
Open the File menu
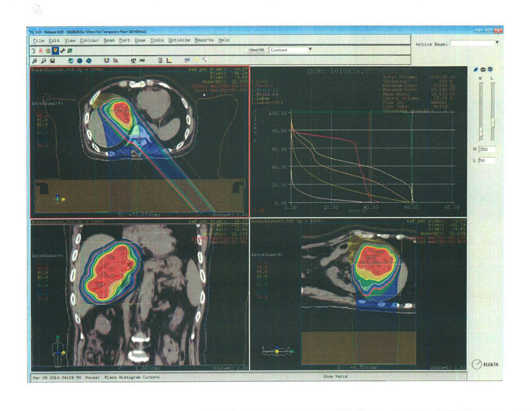click(38, 41)
